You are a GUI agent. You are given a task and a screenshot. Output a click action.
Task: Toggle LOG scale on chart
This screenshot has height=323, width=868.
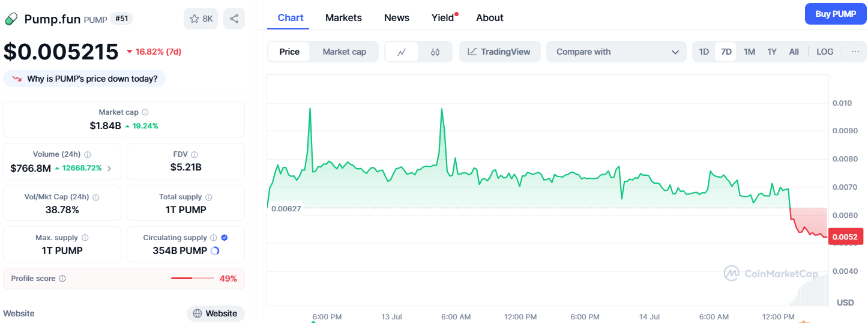(x=825, y=52)
